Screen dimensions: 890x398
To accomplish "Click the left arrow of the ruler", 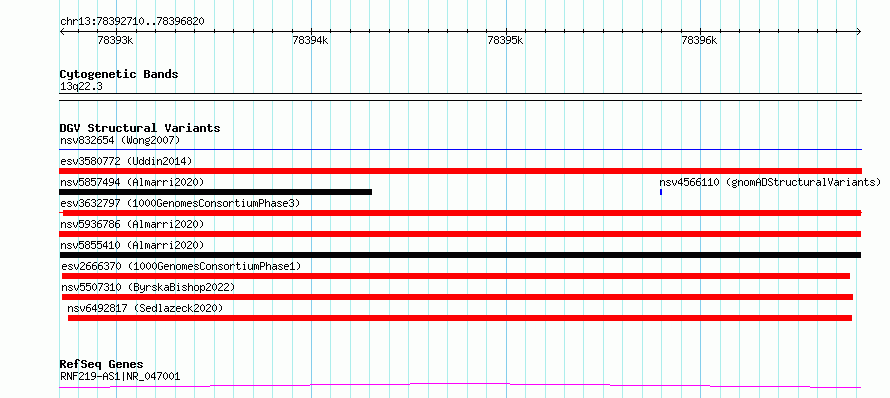I will point(62,31).
